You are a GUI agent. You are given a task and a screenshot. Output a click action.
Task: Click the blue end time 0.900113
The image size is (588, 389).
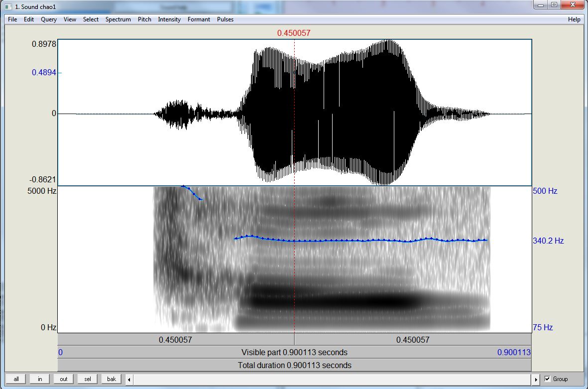(514, 353)
